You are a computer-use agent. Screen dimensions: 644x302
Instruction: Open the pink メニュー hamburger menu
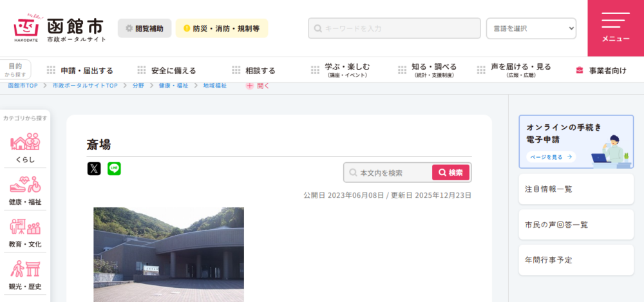[616, 28]
